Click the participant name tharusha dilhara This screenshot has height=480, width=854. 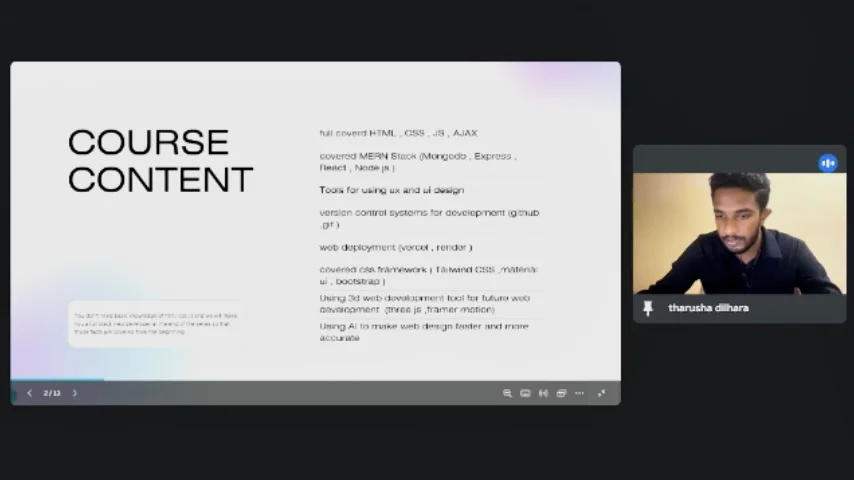(709, 308)
